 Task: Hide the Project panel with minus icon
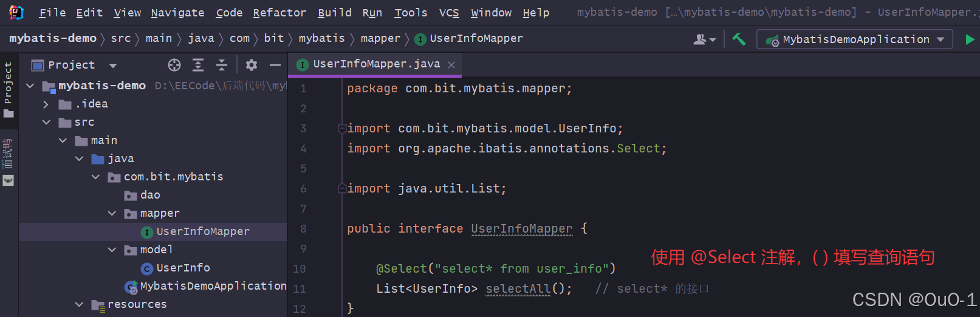[275, 65]
